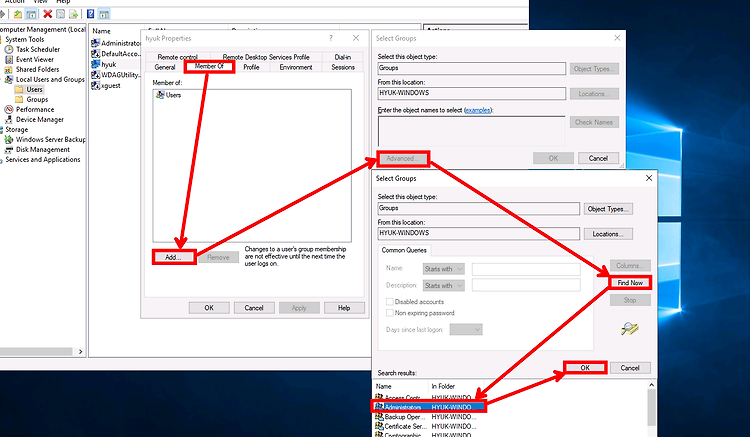This screenshot has height=437, width=750.
Task: Select Services and Applications node
Action: point(42,160)
